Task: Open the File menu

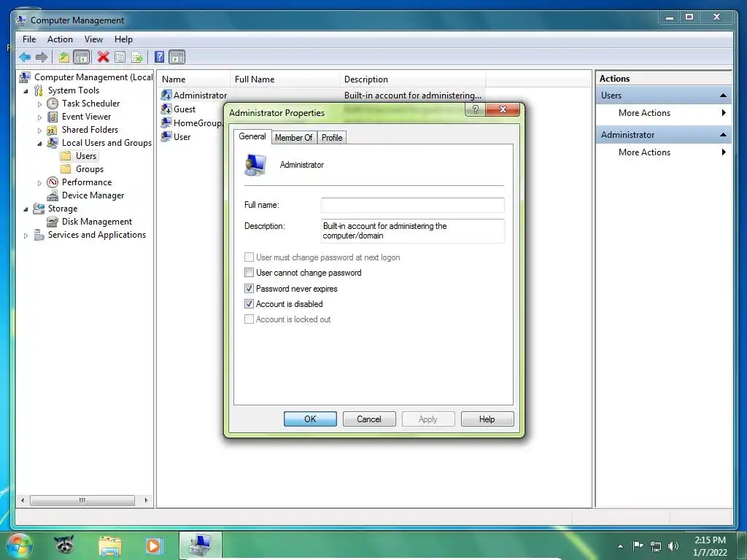Action: 29,39
